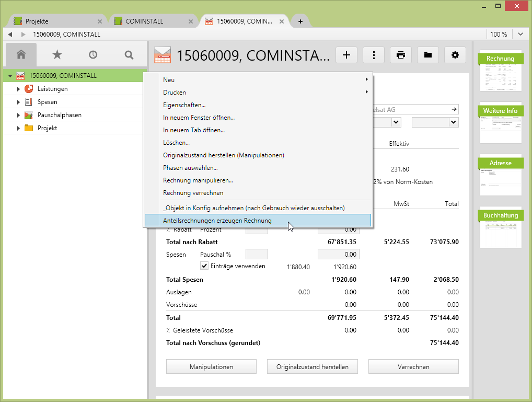Viewport: 532px width, 402px height.
Task: Click the Manipulationen button
Action: [x=211, y=367]
